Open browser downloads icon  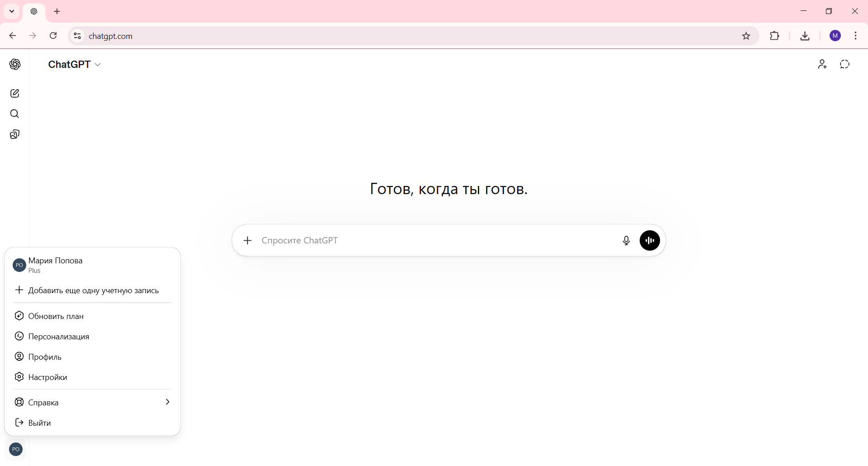(805, 36)
